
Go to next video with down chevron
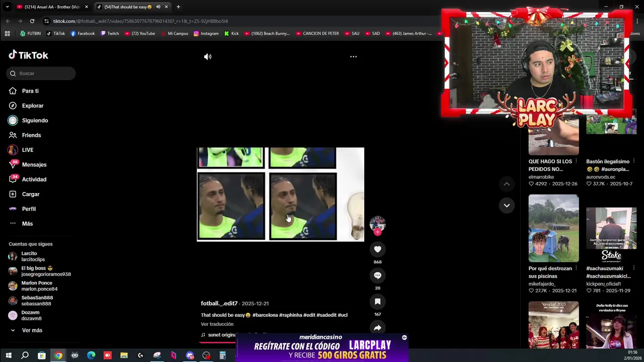coord(507,205)
